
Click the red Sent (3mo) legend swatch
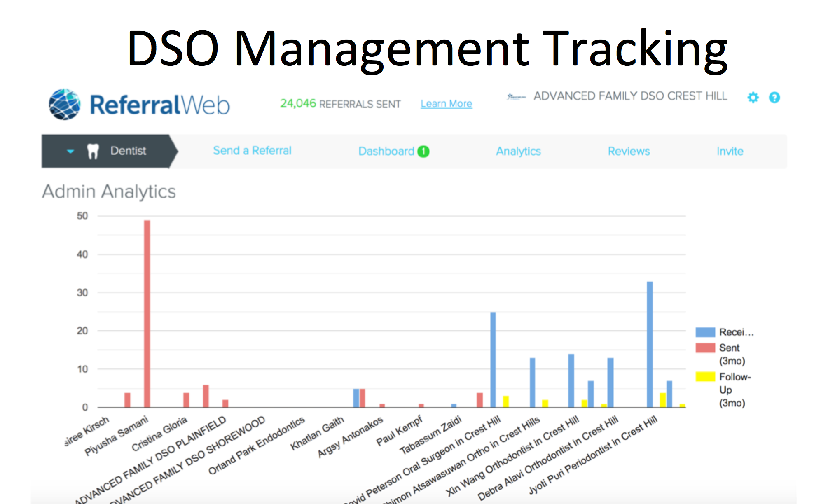[x=705, y=348]
